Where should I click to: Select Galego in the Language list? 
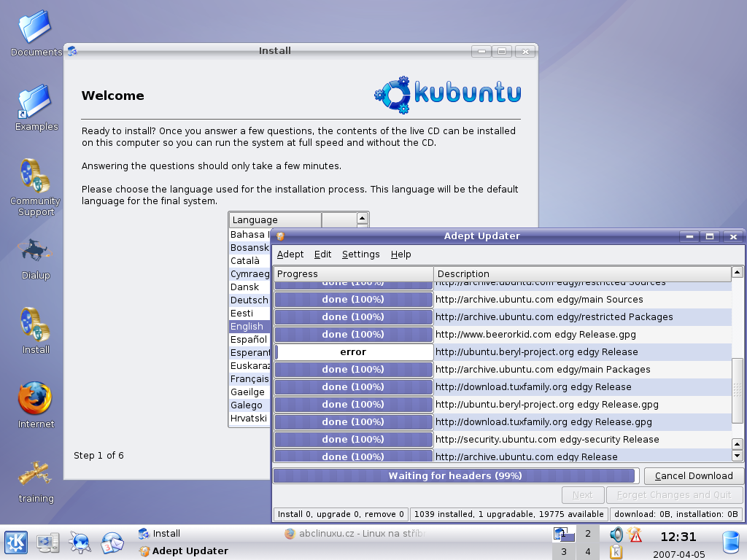(x=249, y=405)
